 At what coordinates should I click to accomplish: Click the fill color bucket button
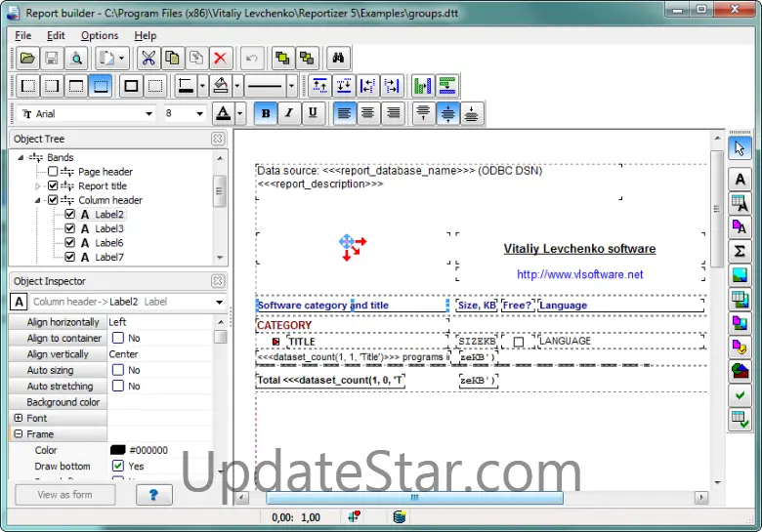[221, 87]
